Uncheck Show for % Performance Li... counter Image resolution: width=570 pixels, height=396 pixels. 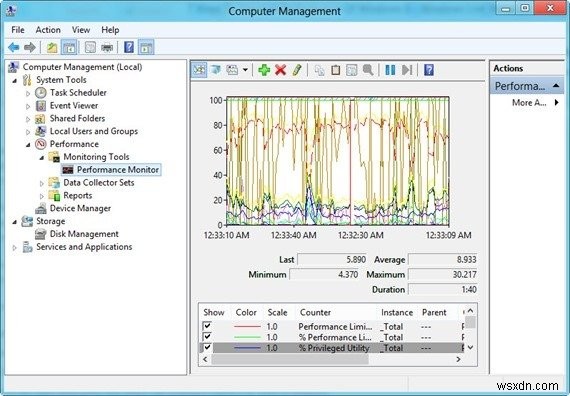[207, 336]
